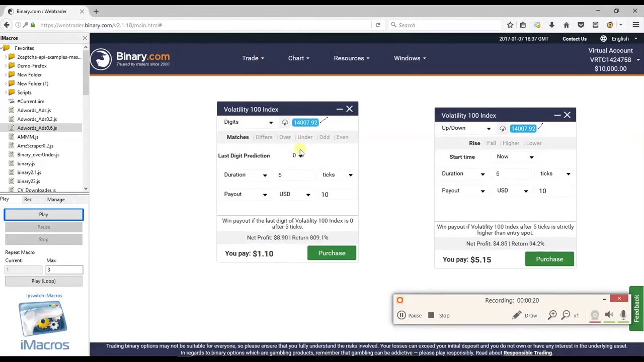Click the zoom out magnifier on recorder

click(x=566, y=315)
